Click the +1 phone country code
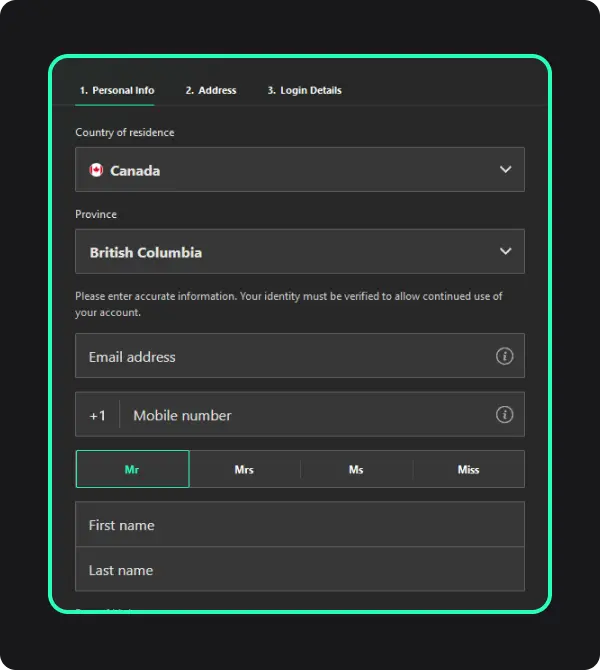 pos(97,415)
